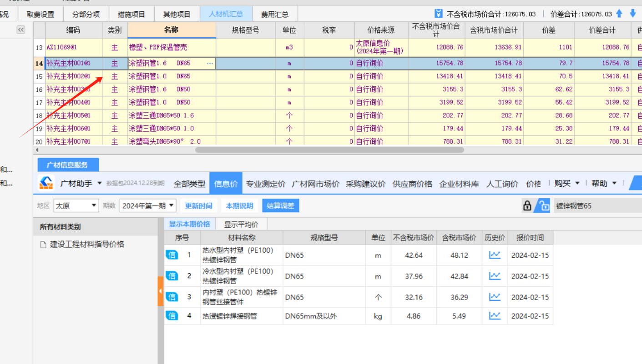
Task: Open history price chart for 热浸镀锌焊接钢管
Action: pyautogui.click(x=495, y=316)
